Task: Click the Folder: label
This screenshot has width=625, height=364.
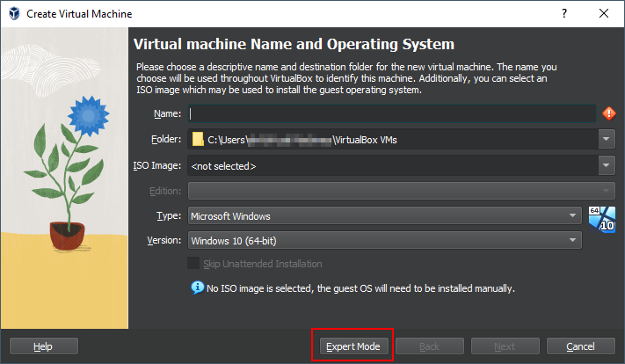Action: pos(166,139)
